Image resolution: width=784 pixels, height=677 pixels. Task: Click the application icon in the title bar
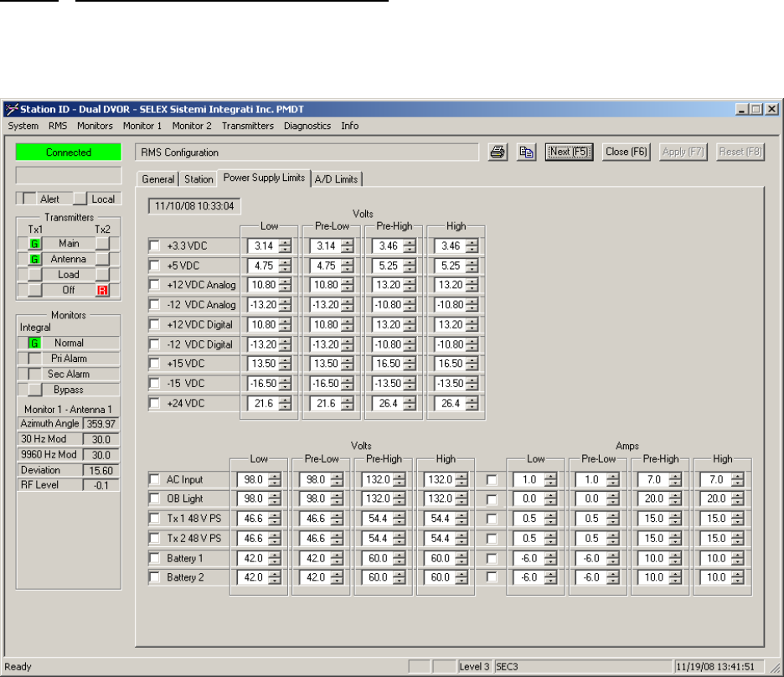point(11,109)
